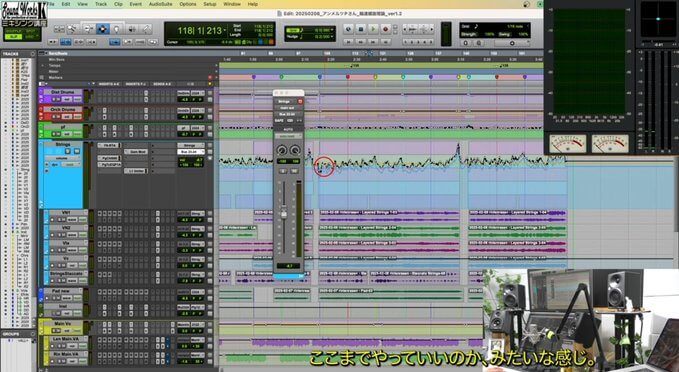Click the Strings floating volume fader handle
The image size is (679, 372).
(284, 214)
